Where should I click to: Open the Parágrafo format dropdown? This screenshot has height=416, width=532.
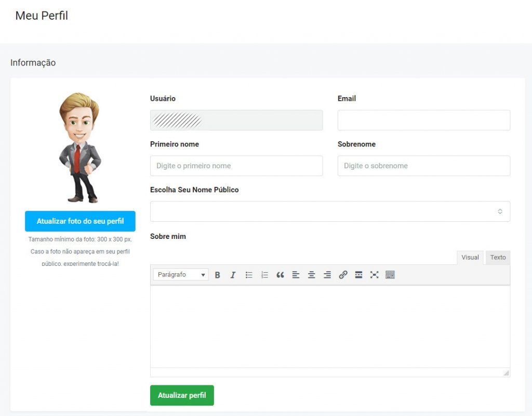(181, 275)
